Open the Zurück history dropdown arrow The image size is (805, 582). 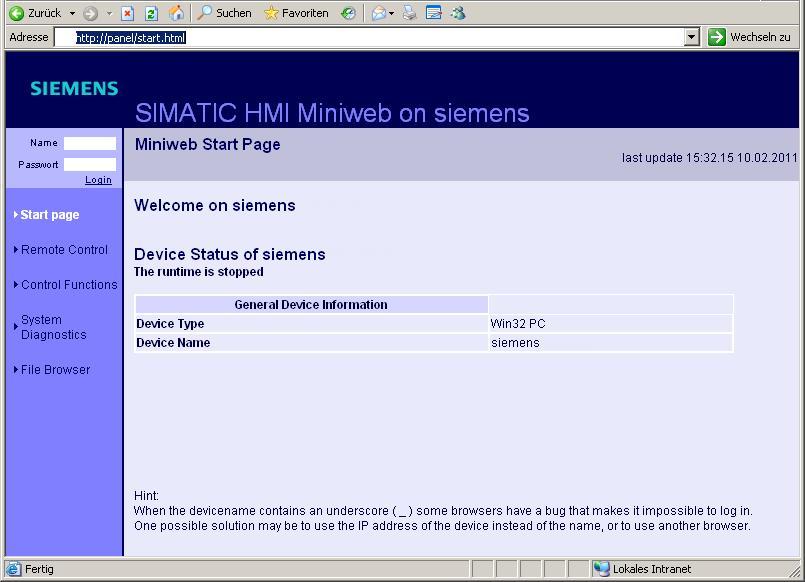pyautogui.click(x=72, y=13)
